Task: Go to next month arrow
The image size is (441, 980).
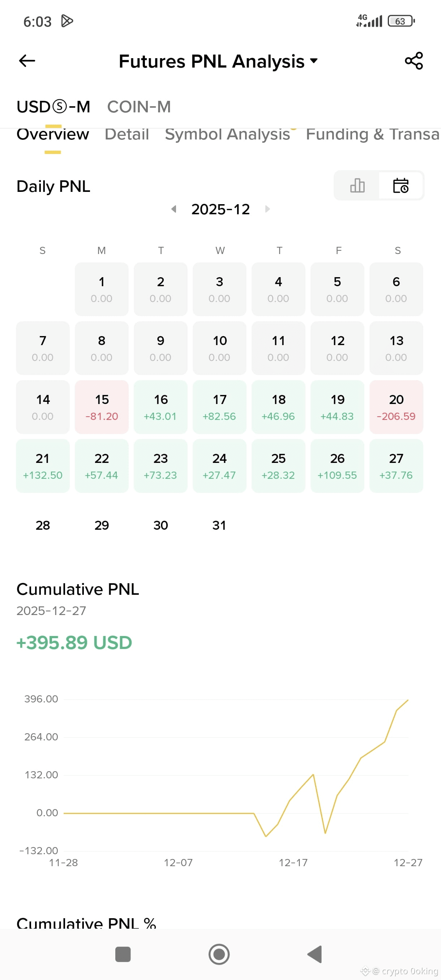Action: [x=267, y=209]
